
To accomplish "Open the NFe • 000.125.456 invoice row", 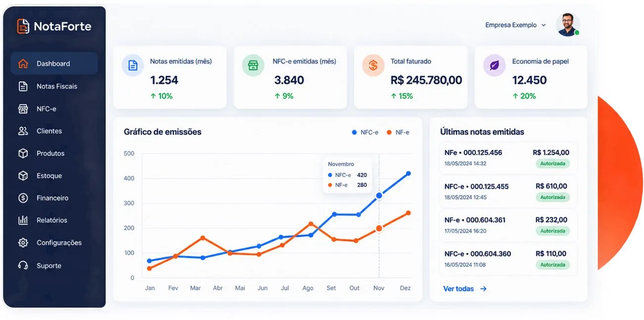I will (508, 158).
